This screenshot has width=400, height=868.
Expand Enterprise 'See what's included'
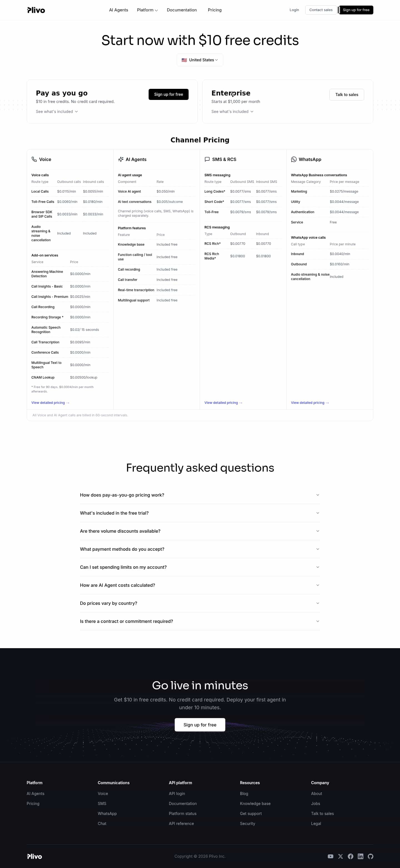(x=232, y=112)
